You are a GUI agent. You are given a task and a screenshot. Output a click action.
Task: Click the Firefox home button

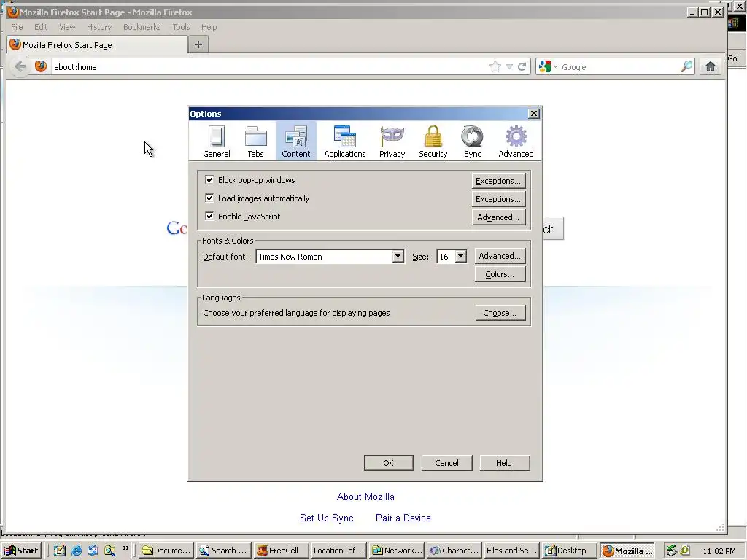711,66
